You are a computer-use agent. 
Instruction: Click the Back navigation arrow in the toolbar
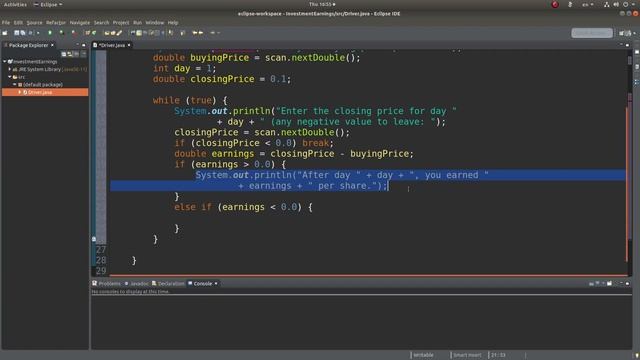195,33
